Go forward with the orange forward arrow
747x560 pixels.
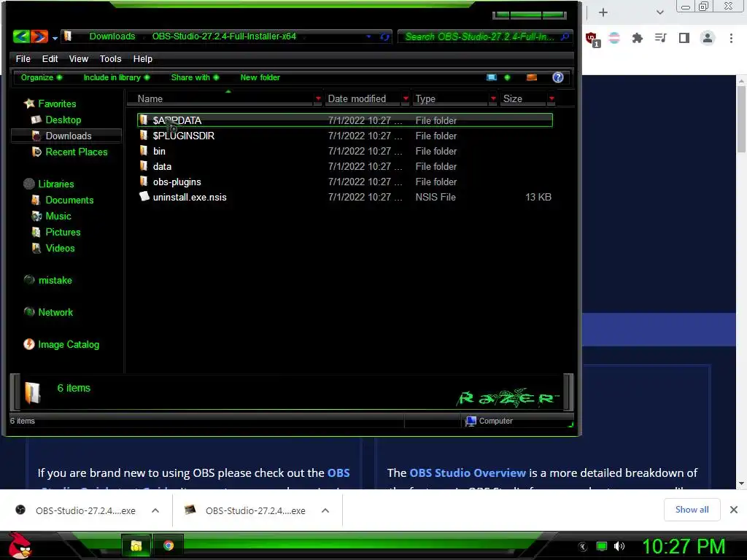39,36
